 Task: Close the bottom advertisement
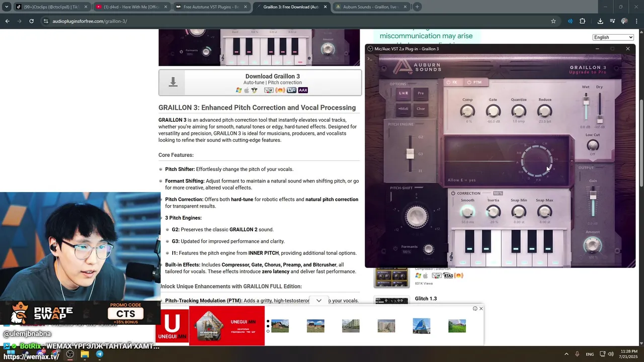[x=481, y=309]
